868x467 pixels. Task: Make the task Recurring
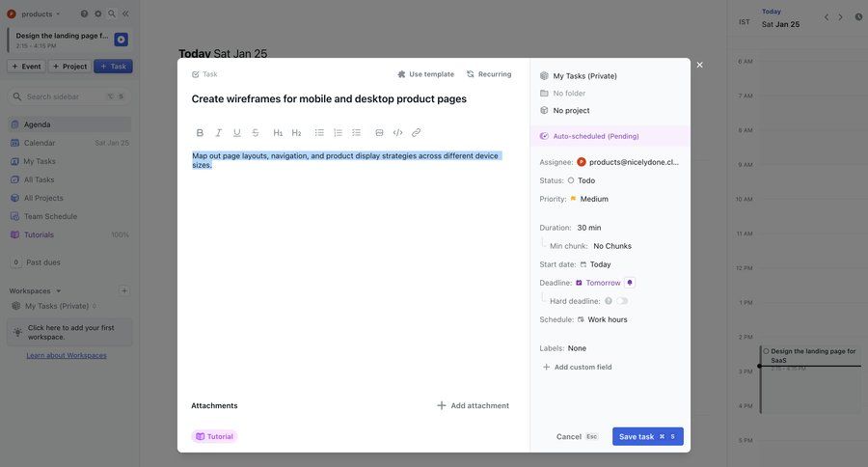pyautogui.click(x=489, y=74)
